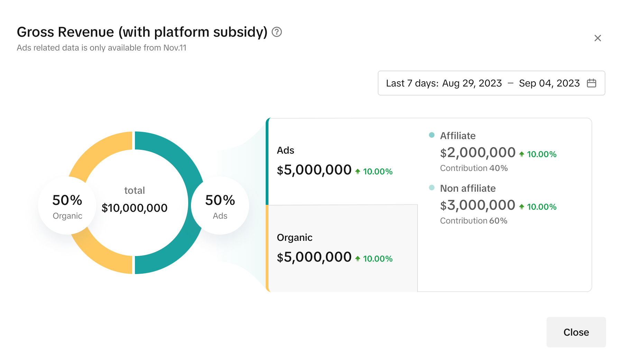Click the Affiliate legend dot
This screenshot has height=364, width=622.
point(431,135)
